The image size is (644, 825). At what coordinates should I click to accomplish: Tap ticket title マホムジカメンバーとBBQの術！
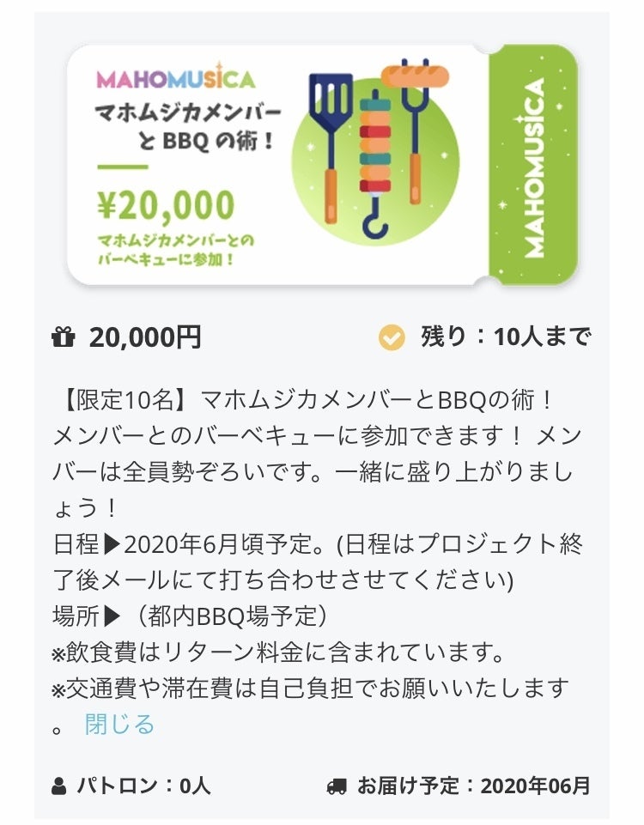pyautogui.click(x=189, y=125)
